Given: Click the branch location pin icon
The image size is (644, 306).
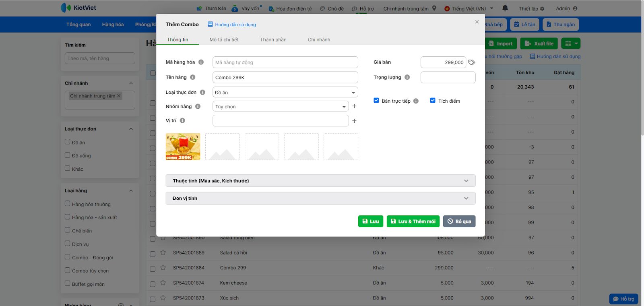Looking at the screenshot, I should pyautogui.click(x=434, y=8).
